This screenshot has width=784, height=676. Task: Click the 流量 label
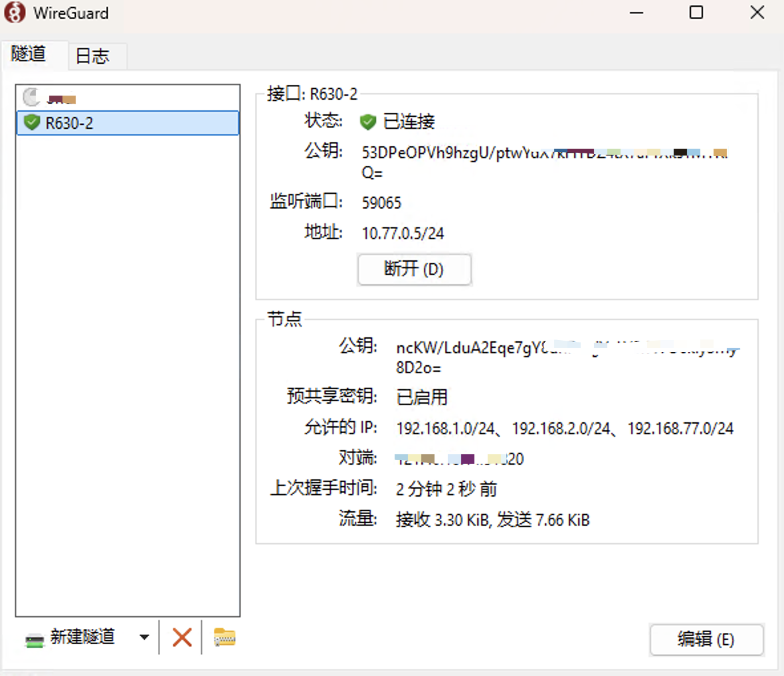point(358,519)
